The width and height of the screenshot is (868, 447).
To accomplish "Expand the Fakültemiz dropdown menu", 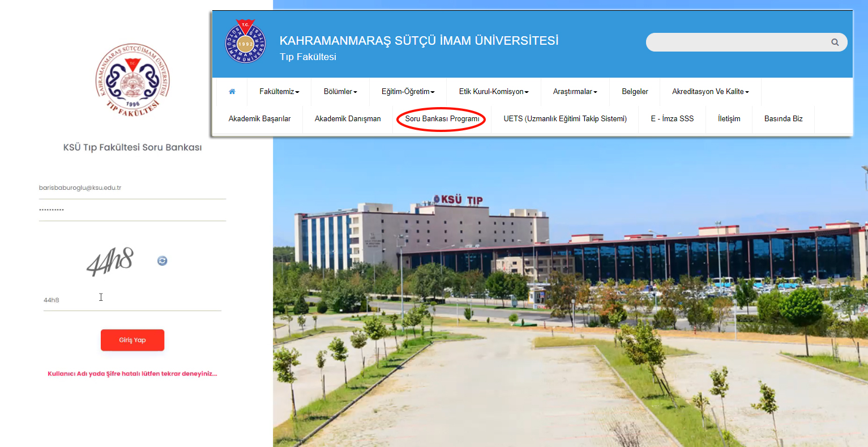I will [279, 92].
